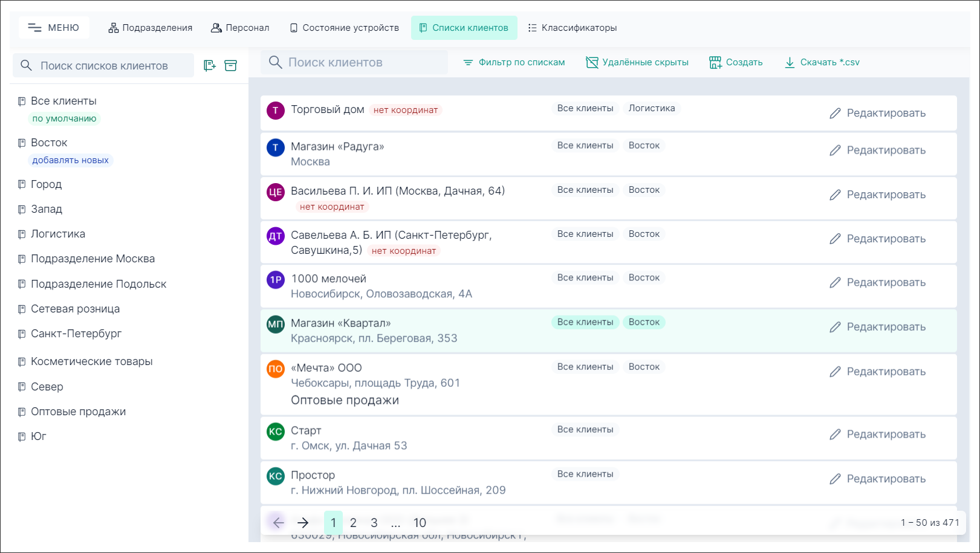Click the archive lists icon

coord(230,65)
